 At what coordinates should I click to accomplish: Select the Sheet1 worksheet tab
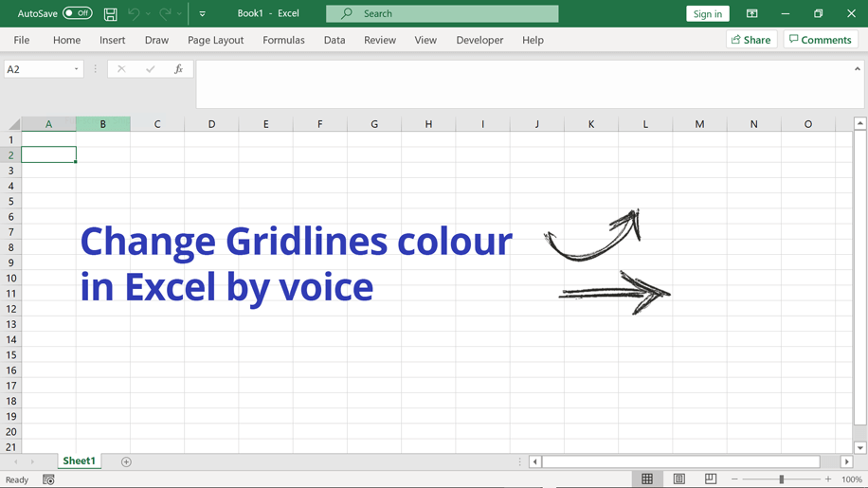79,461
